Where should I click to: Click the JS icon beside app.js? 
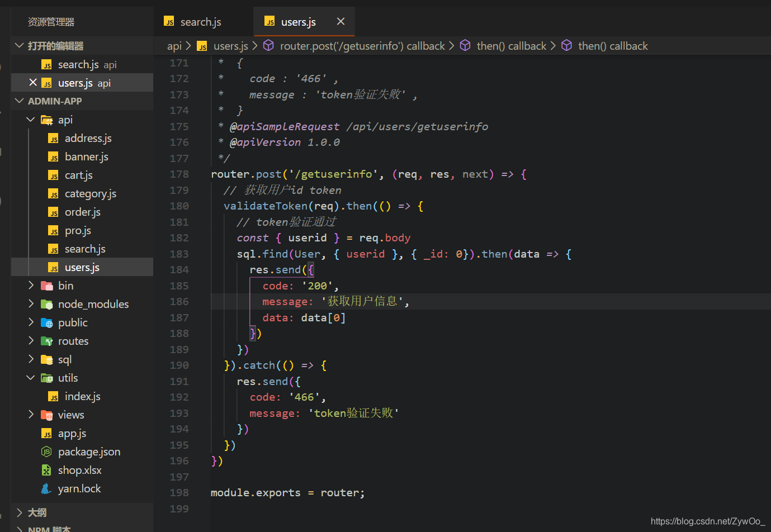tap(46, 434)
